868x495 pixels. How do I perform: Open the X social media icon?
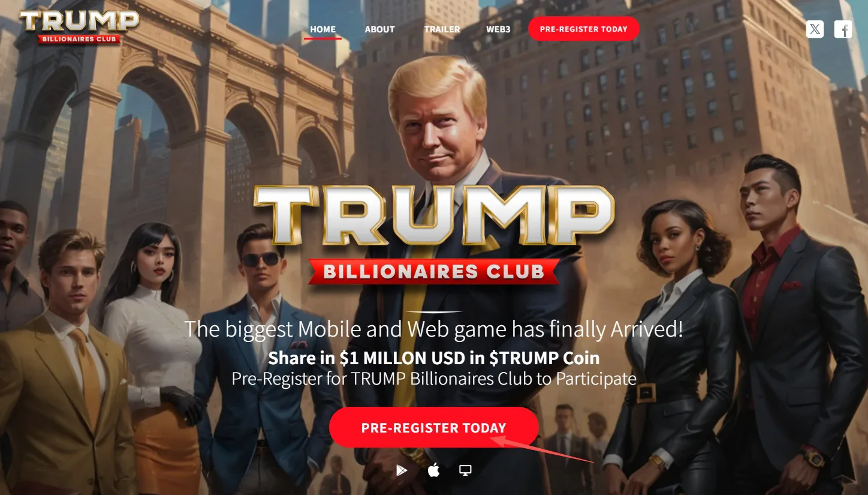pos(815,29)
